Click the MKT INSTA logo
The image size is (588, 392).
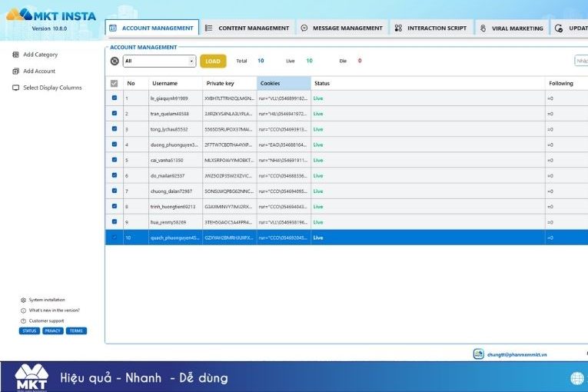pyautogui.click(x=51, y=15)
